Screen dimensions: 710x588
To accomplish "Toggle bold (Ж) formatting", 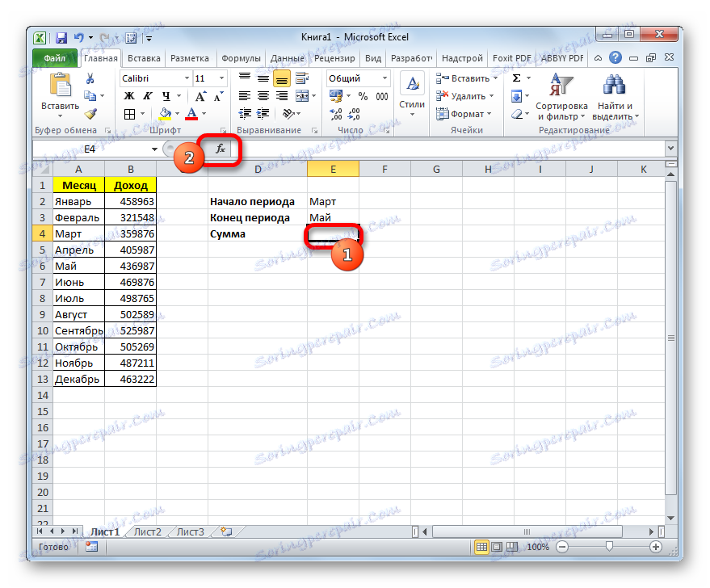I will 129,96.
